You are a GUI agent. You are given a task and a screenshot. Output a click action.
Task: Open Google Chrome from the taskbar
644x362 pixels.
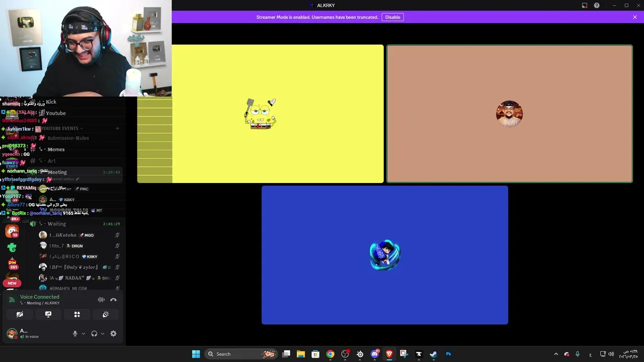click(330, 354)
